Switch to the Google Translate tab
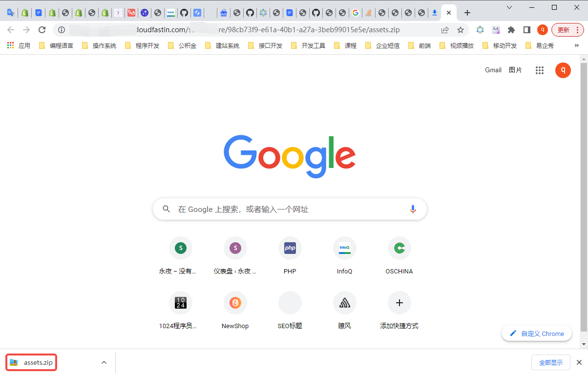Viewport: 588px width, 376px height. click(x=11, y=13)
